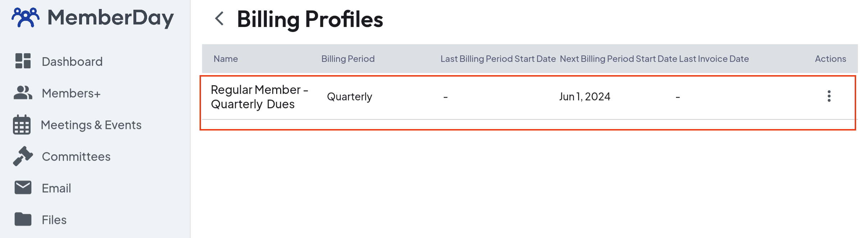Image resolution: width=868 pixels, height=238 pixels.
Task: Select Meetings & Events in the sidebar
Action: click(91, 125)
